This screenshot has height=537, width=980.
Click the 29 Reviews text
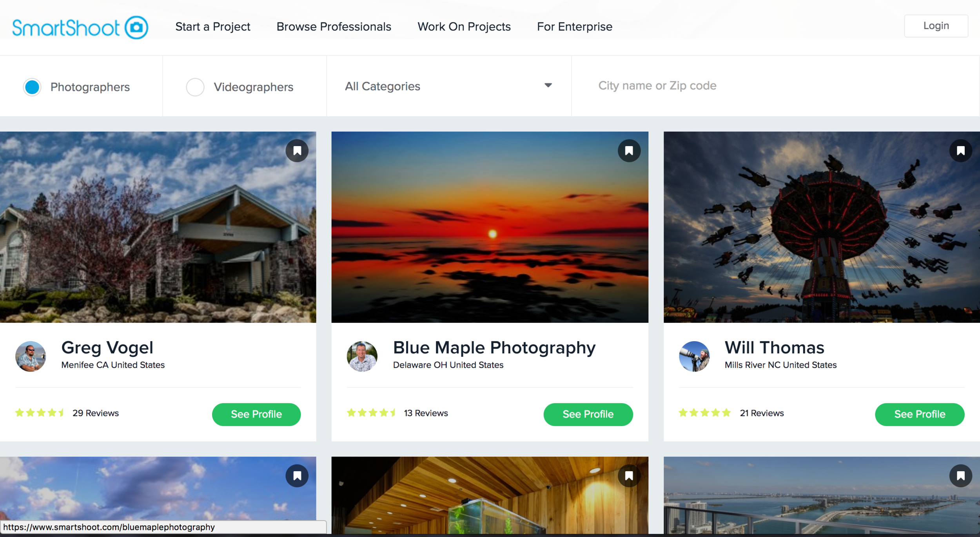[x=96, y=413]
